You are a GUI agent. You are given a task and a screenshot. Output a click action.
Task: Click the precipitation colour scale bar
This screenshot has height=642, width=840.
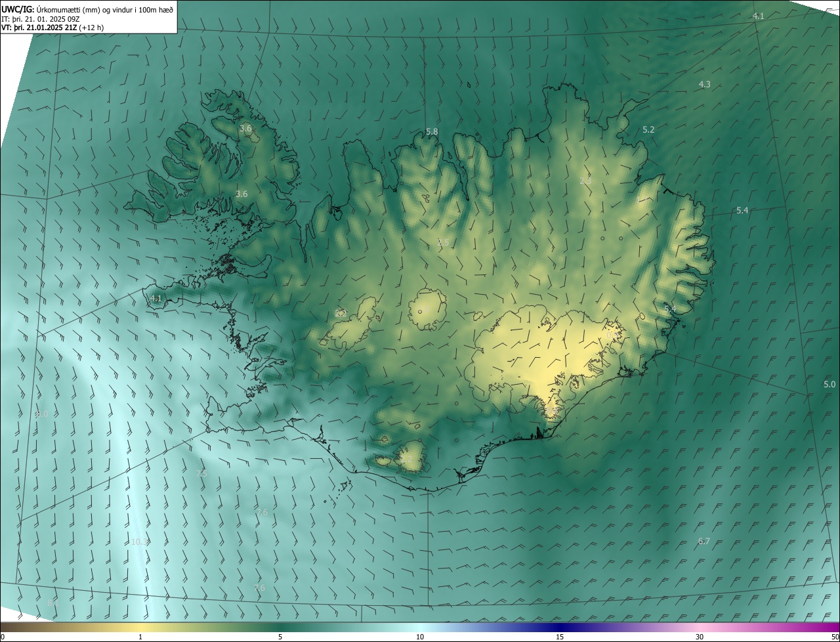(420, 627)
